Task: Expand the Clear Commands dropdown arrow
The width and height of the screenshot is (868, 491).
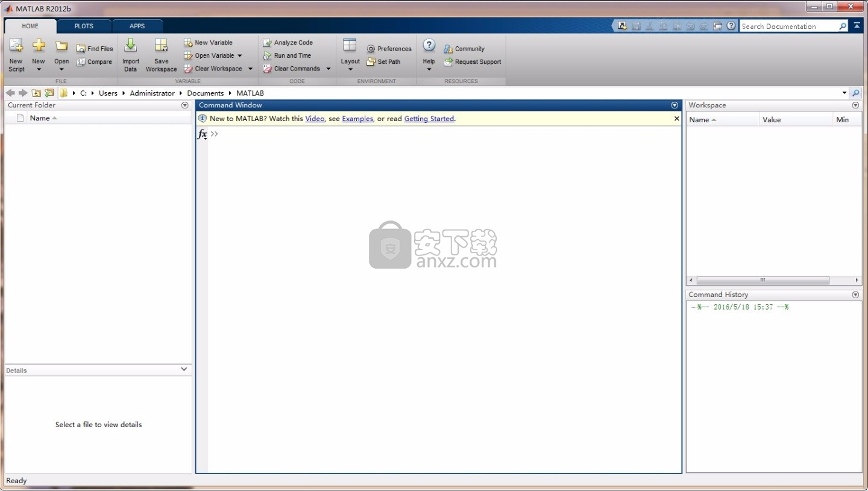Action: 329,69
